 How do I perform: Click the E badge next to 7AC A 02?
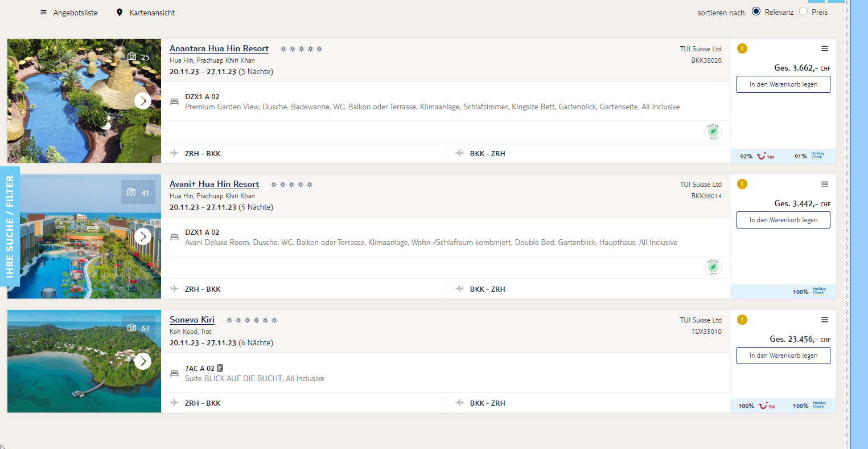pyautogui.click(x=220, y=368)
